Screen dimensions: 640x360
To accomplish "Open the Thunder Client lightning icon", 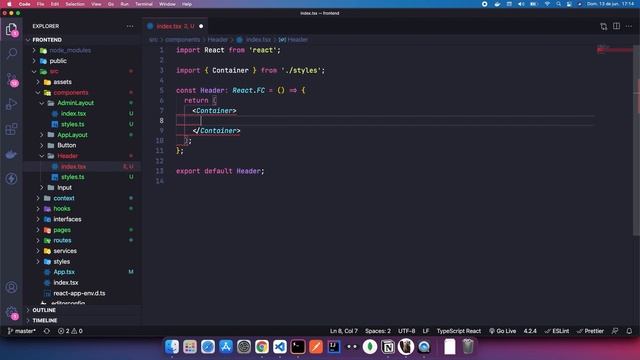I will 11,179.
